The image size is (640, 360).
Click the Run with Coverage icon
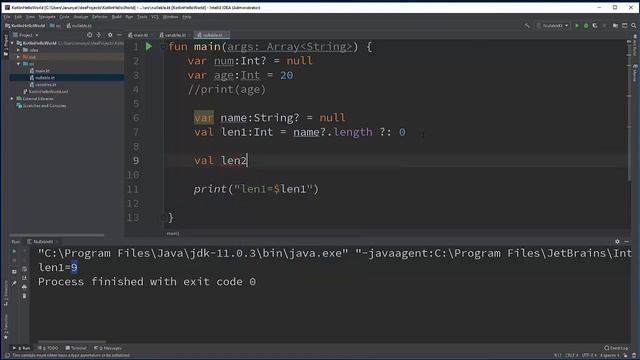(x=595, y=26)
